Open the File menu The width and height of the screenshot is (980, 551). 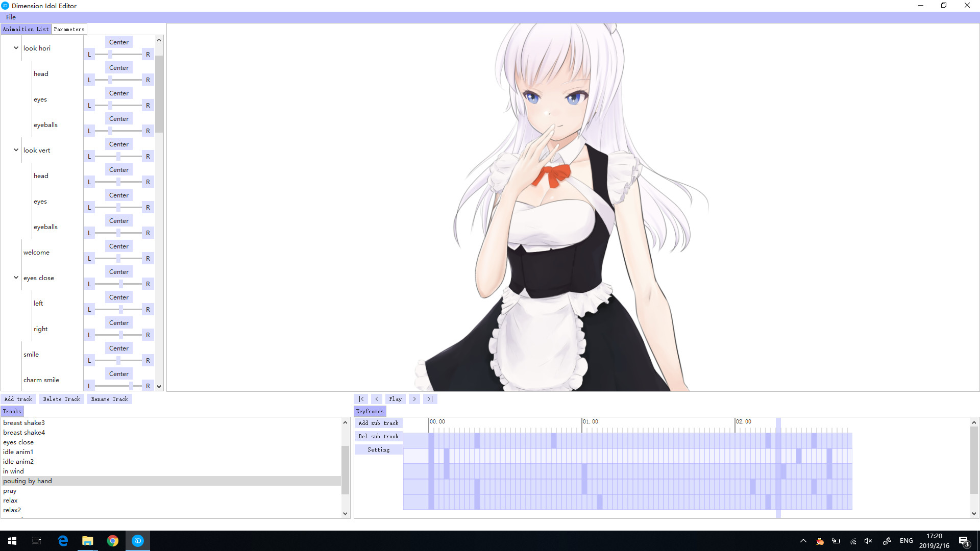(x=11, y=17)
